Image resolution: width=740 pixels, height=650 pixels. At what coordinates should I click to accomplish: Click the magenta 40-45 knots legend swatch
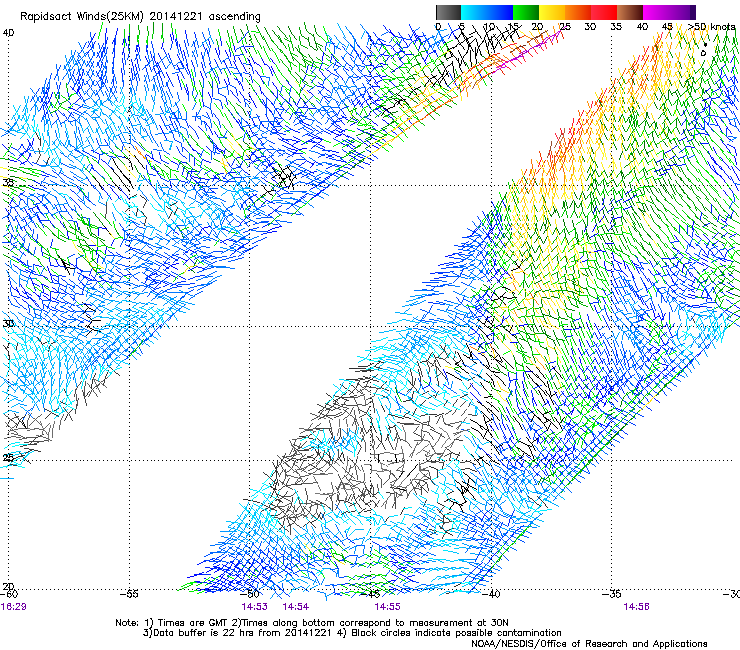tap(656, 12)
